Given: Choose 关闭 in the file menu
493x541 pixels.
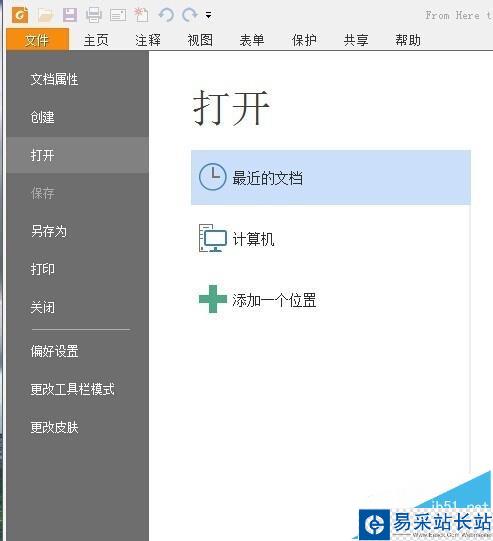Looking at the screenshot, I should coord(78,307).
